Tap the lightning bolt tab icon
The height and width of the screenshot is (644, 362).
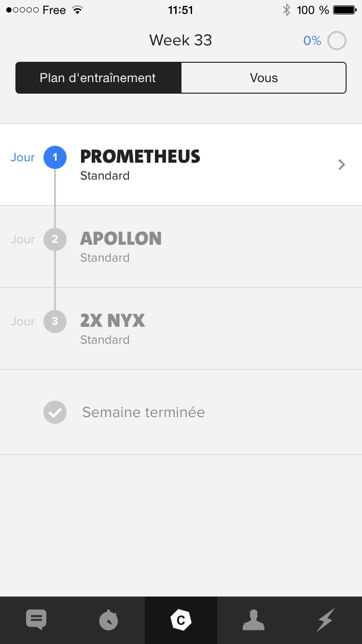tap(325, 620)
